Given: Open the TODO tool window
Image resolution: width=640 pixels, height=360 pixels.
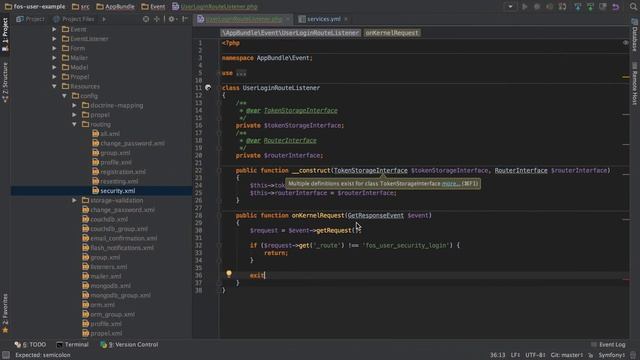Looking at the screenshot, I should pos(31,344).
